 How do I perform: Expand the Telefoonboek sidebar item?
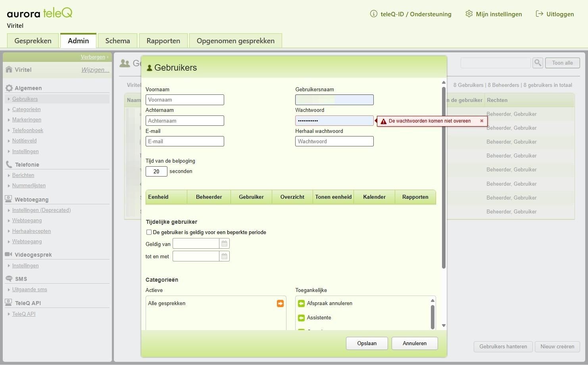pos(27,130)
